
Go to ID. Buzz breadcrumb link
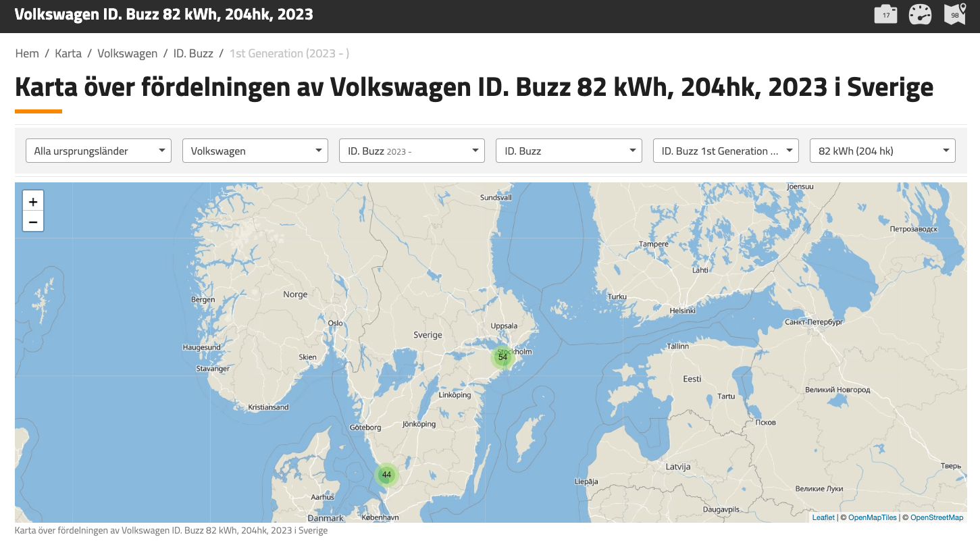point(193,53)
